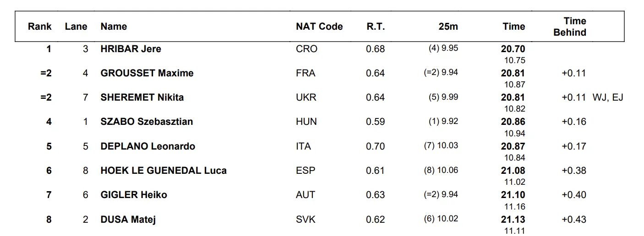Click on GROUSSET Maxime's name
This screenshot has height=236, width=644.
[147, 73]
